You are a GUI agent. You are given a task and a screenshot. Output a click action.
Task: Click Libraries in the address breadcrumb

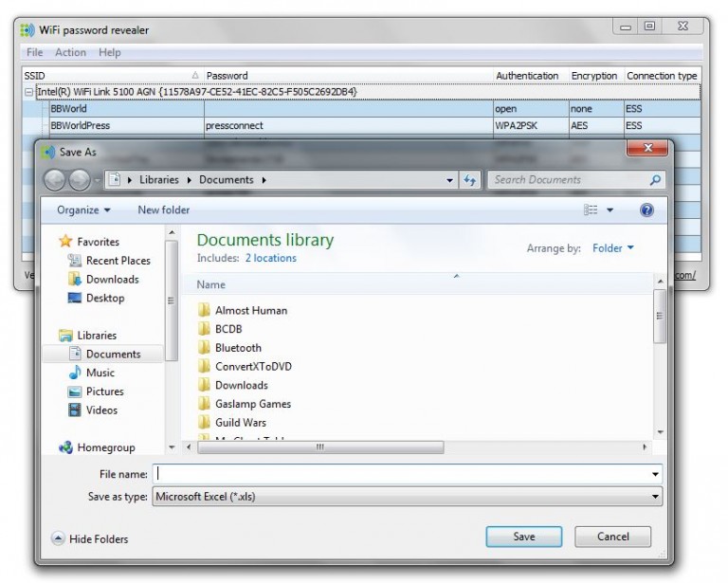point(159,179)
